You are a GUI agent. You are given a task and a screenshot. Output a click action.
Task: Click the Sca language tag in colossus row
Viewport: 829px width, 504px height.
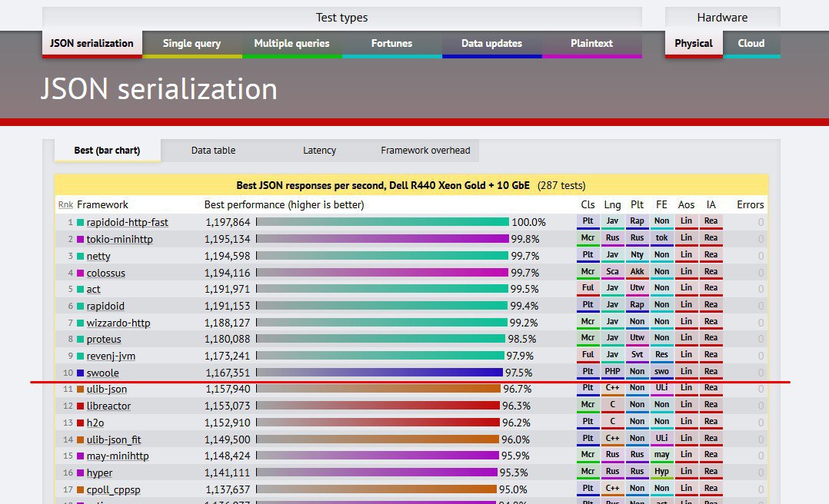(x=612, y=272)
